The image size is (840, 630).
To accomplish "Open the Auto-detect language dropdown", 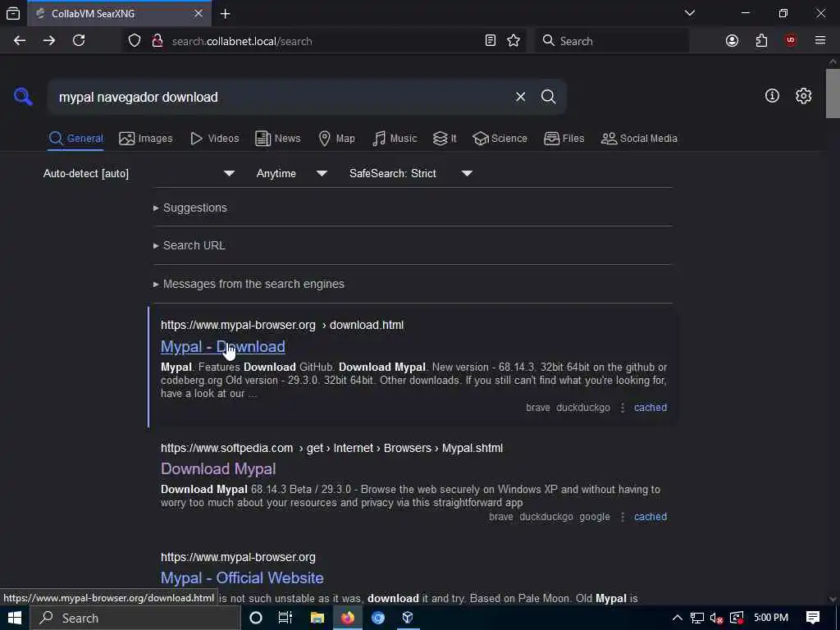I will click(139, 173).
